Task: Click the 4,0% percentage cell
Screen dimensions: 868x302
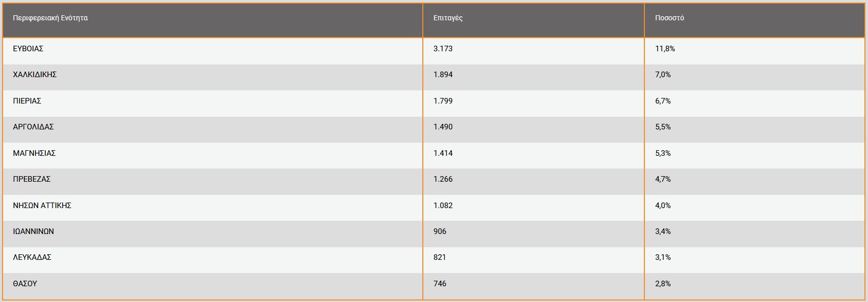Action: click(663, 206)
